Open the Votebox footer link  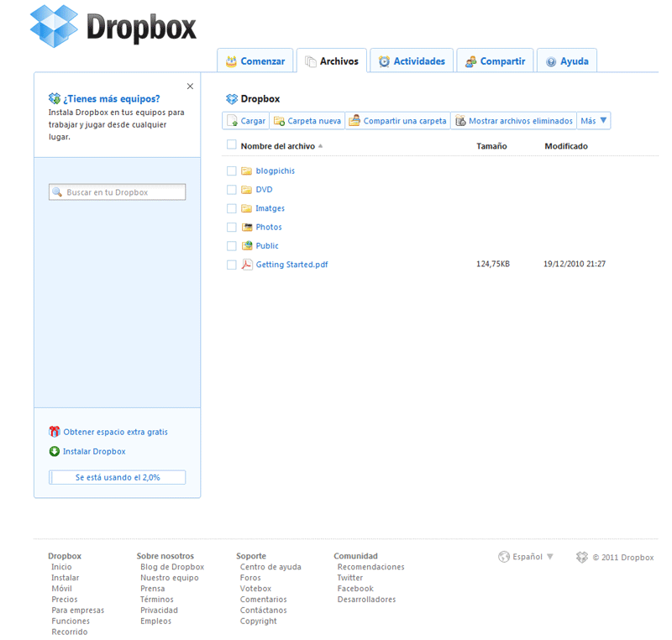click(x=255, y=589)
